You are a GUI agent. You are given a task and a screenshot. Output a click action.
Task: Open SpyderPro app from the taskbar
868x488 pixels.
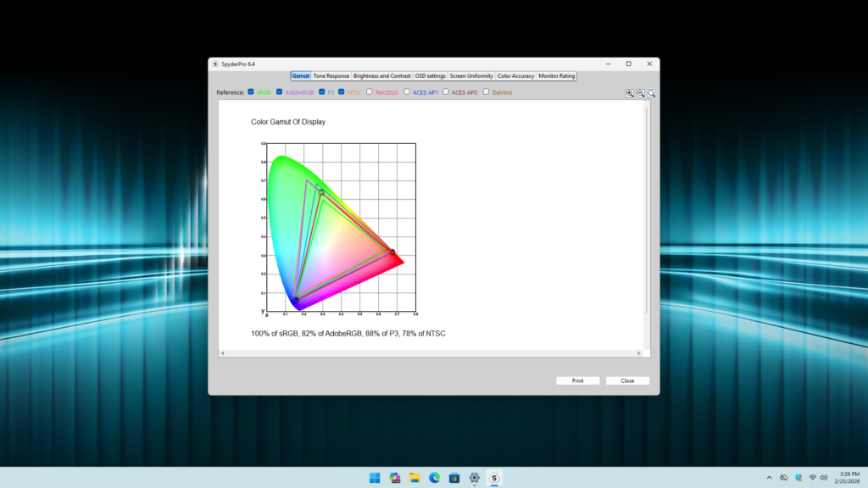[495, 478]
